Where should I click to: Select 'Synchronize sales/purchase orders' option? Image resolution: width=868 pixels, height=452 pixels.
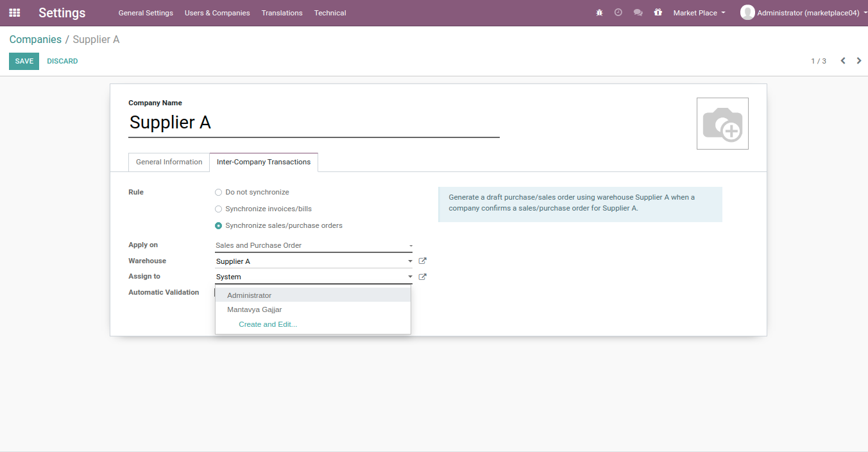coord(219,226)
